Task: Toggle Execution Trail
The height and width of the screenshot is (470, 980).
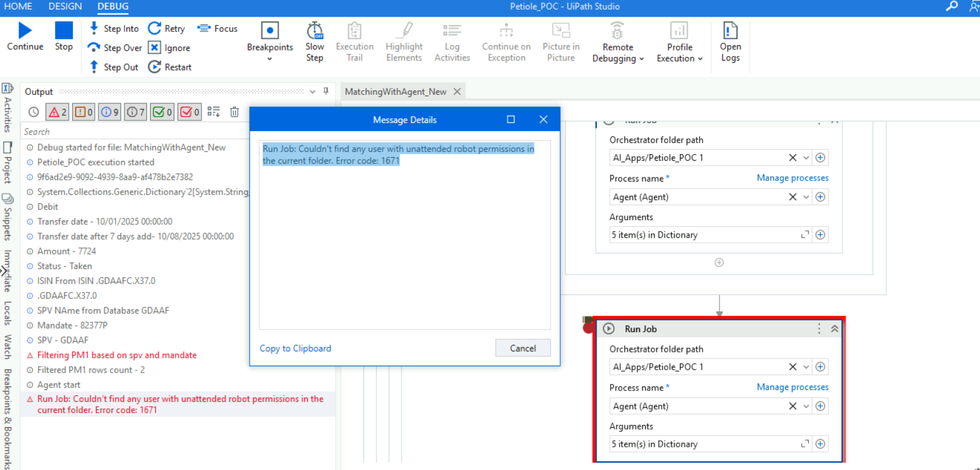Action: tap(355, 42)
